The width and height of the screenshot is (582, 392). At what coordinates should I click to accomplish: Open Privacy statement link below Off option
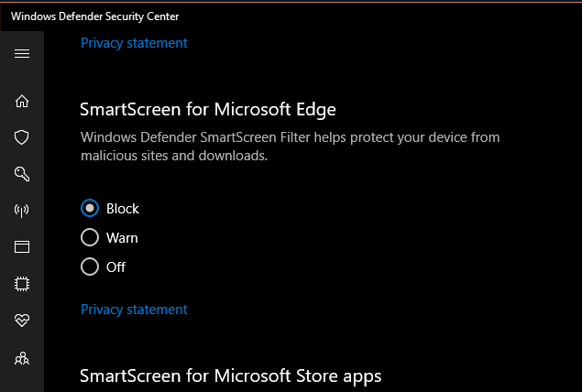(x=134, y=310)
